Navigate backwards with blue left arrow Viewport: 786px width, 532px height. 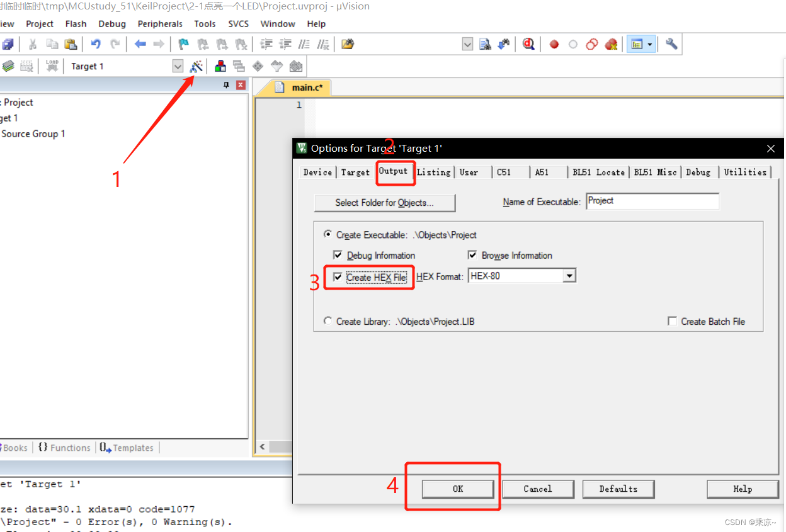[x=140, y=44]
